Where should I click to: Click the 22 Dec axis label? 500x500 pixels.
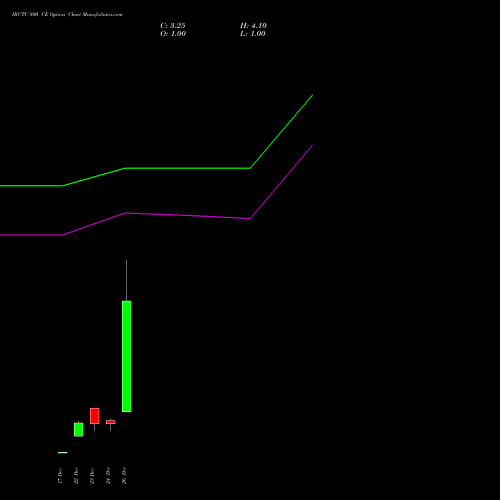(76, 476)
